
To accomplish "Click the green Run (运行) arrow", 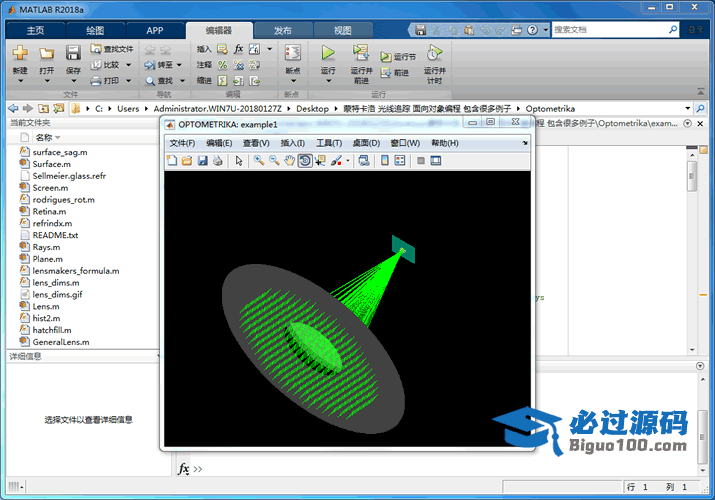I will pyautogui.click(x=328, y=53).
